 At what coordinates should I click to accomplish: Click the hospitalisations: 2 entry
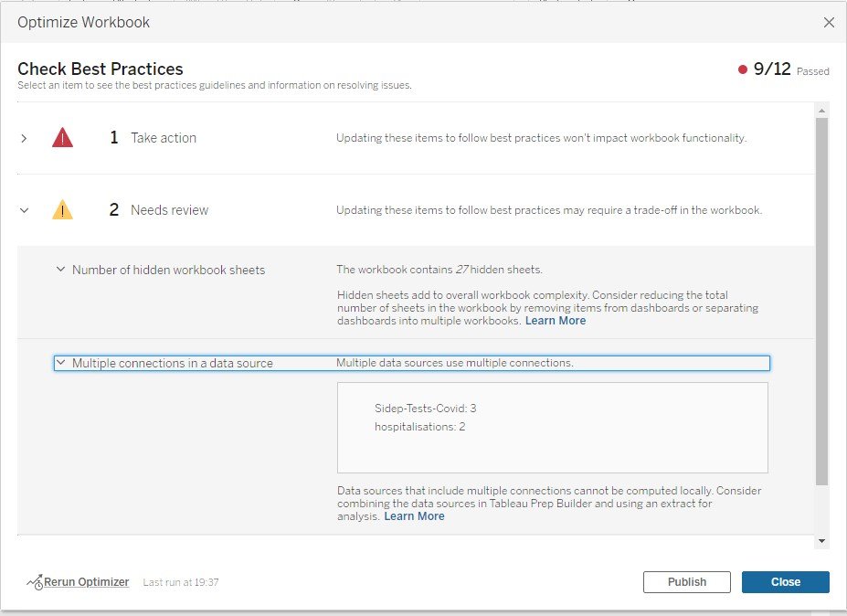pos(419,426)
